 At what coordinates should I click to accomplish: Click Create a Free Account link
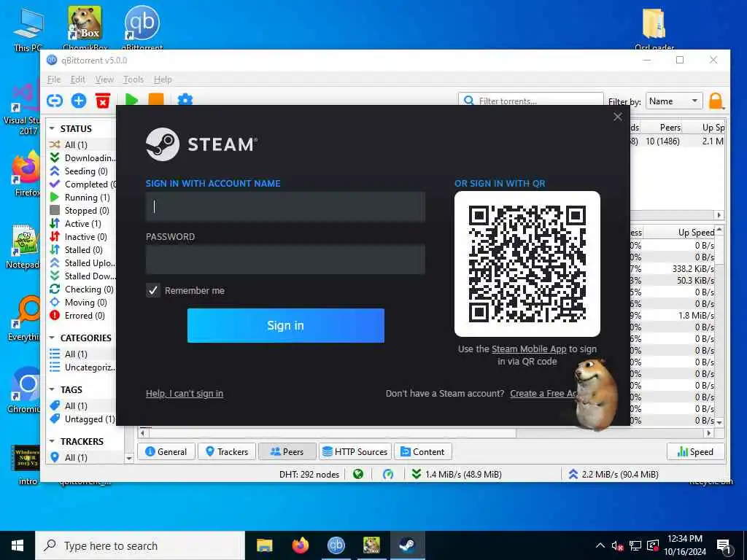(x=543, y=393)
